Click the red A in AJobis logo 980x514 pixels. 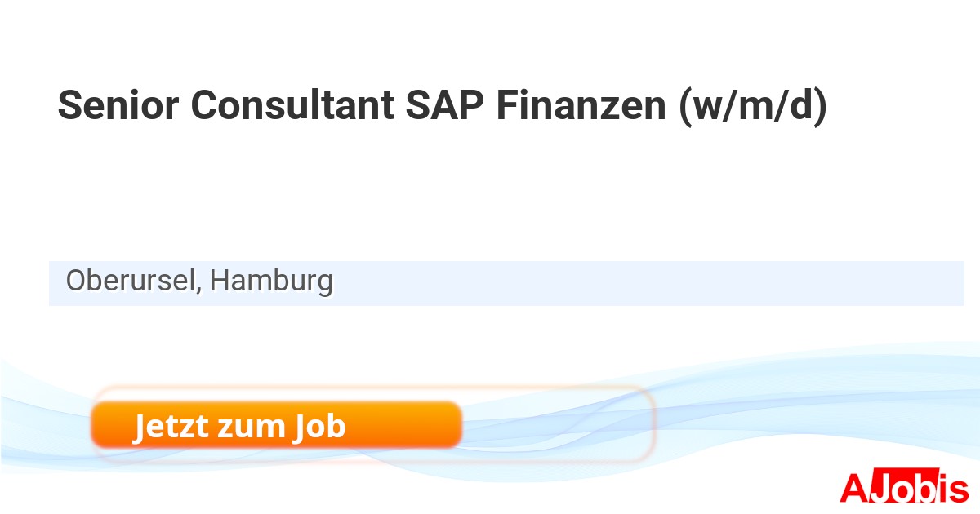coord(855,489)
